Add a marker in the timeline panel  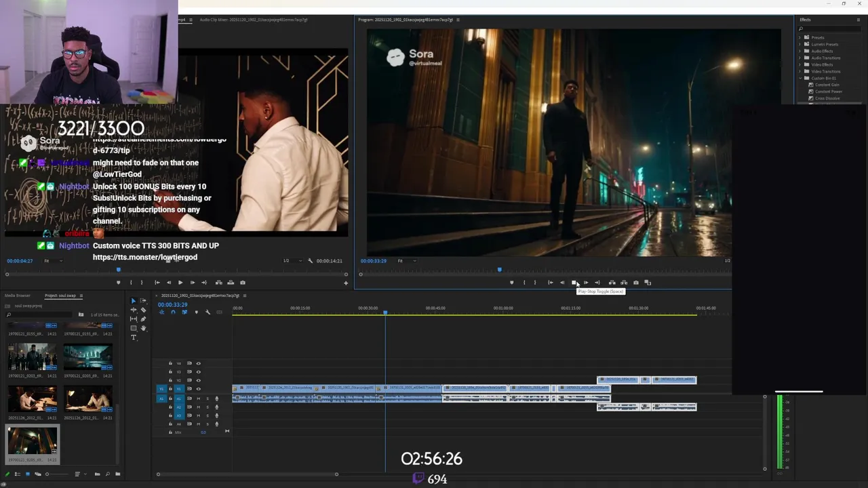click(x=196, y=312)
